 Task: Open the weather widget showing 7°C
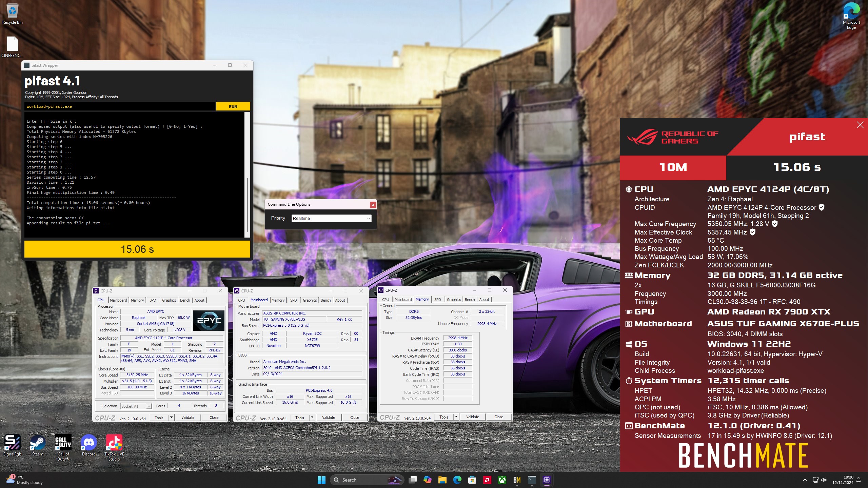point(24,480)
